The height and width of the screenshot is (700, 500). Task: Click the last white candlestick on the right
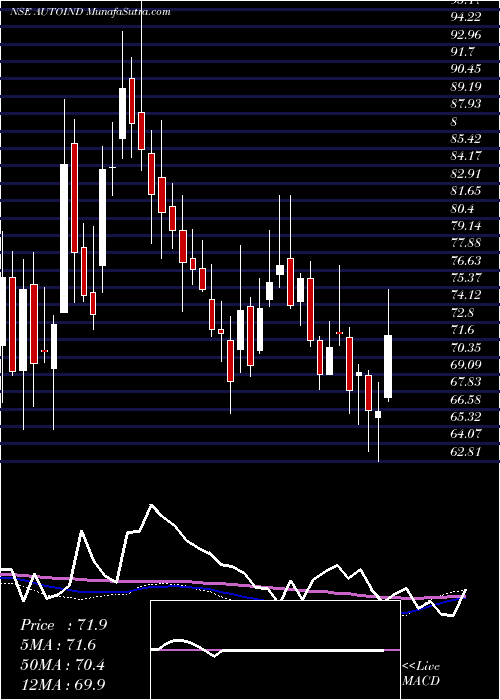coord(388,366)
